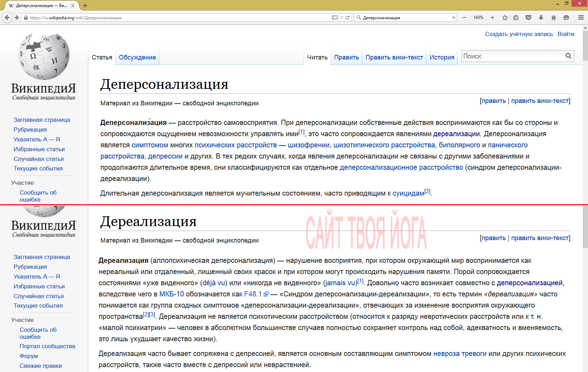Viewport: 588px width, 372px height.
Task: Open the Статья tab
Action: (x=102, y=57)
